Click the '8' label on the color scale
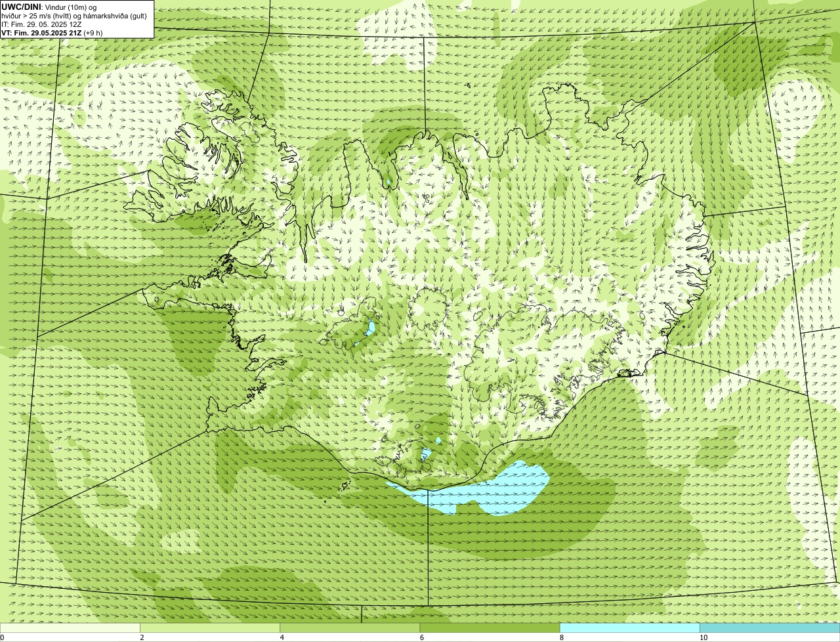Viewport: 840px width, 642px height. pos(561,637)
